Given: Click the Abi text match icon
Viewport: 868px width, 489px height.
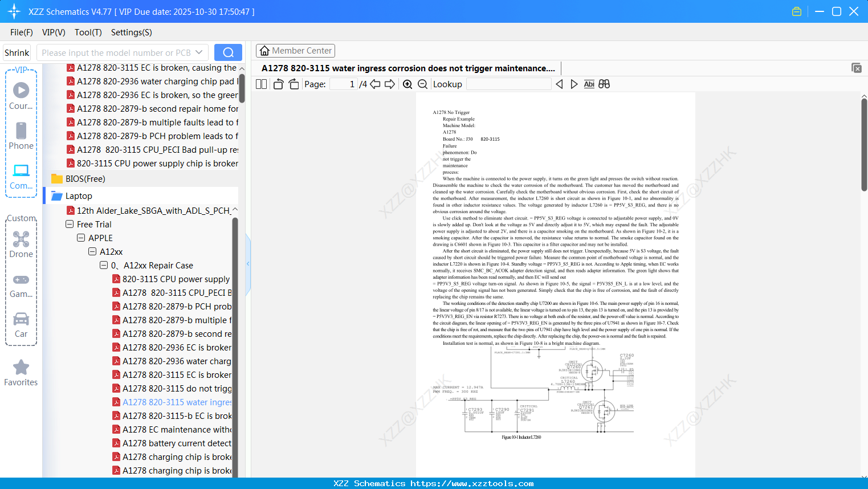Looking at the screenshot, I should pos(589,84).
